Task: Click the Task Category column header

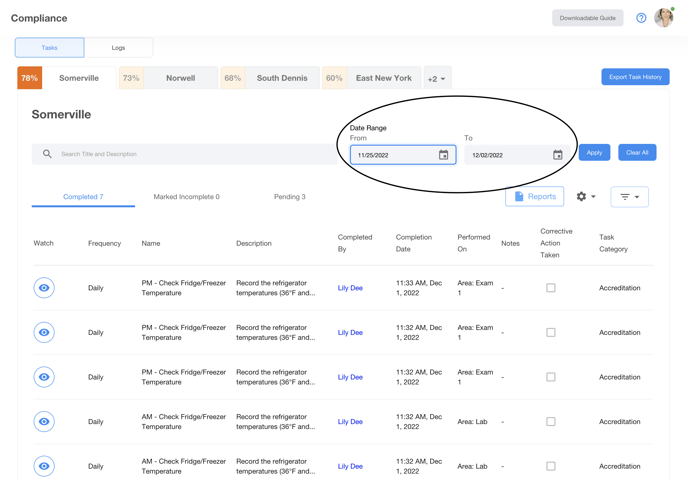Action: (x=613, y=243)
